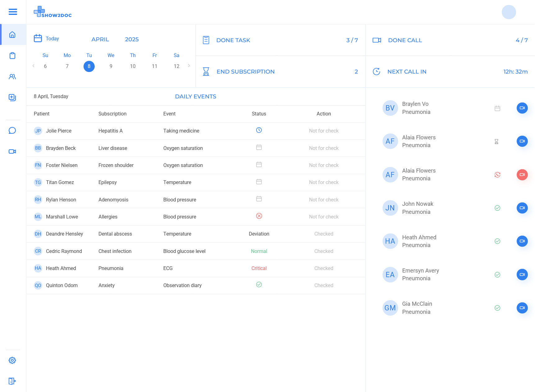Open the hamburger menu

click(13, 12)
